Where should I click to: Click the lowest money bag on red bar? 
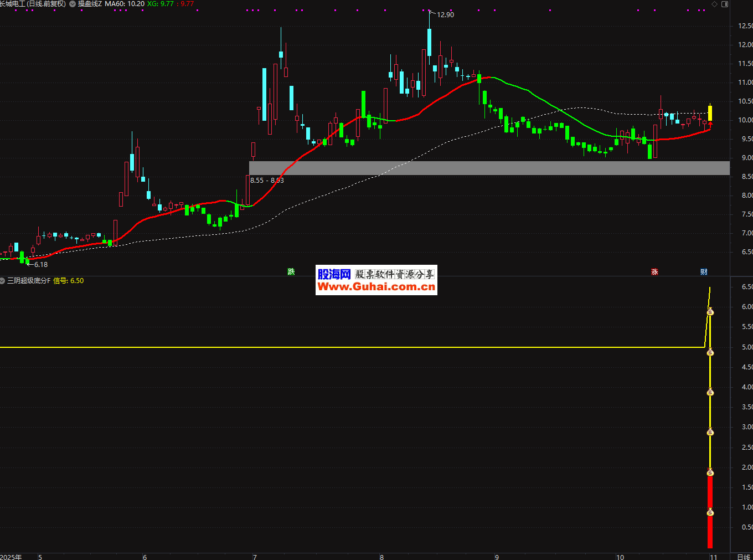[x=710, y=512]
